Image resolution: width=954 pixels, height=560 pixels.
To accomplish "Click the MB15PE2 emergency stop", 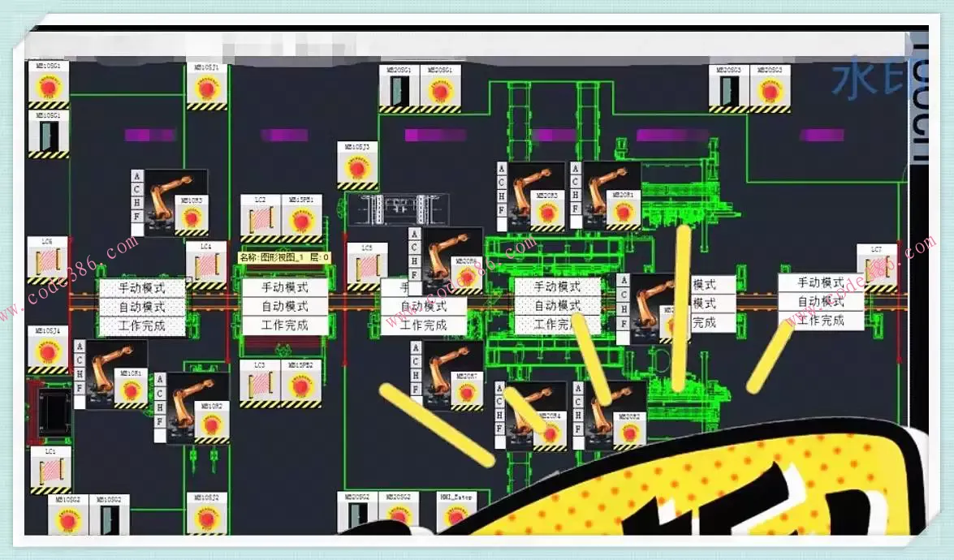I will (301, 384).
